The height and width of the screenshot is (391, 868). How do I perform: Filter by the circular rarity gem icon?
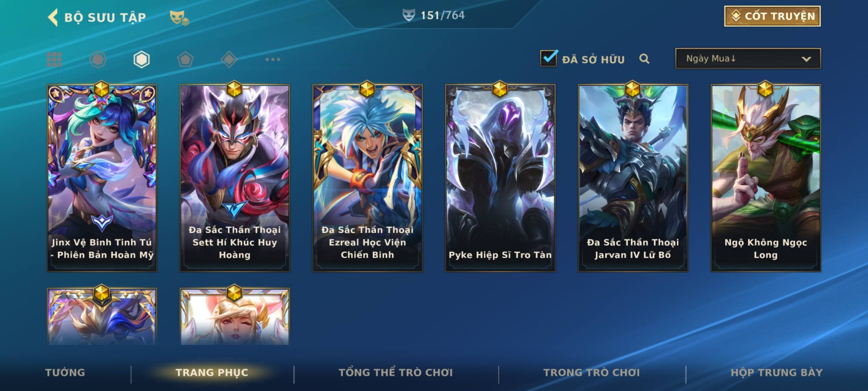[x=98, y=59]
